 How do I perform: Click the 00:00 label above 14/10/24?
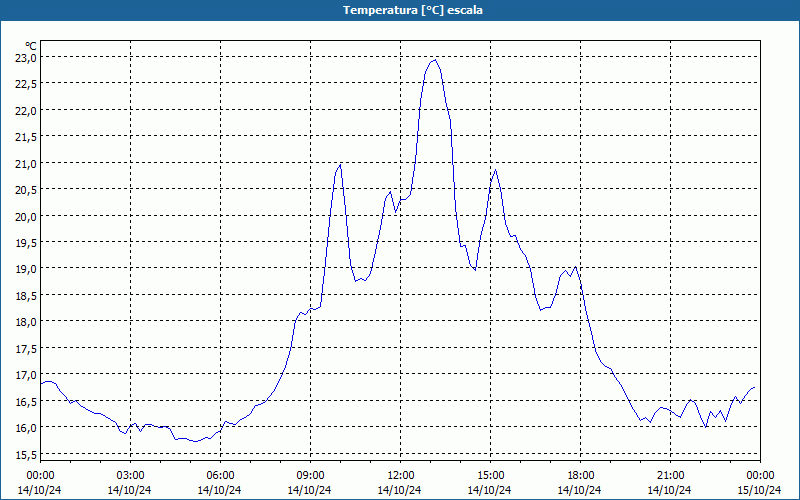pos(40,476)
